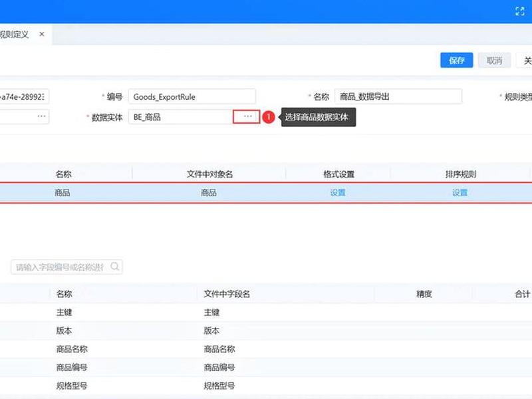Viewport: 532px width, 399px height.
Task: Select the 版本 cell under 文件中字段名
Action: (211, 331)
